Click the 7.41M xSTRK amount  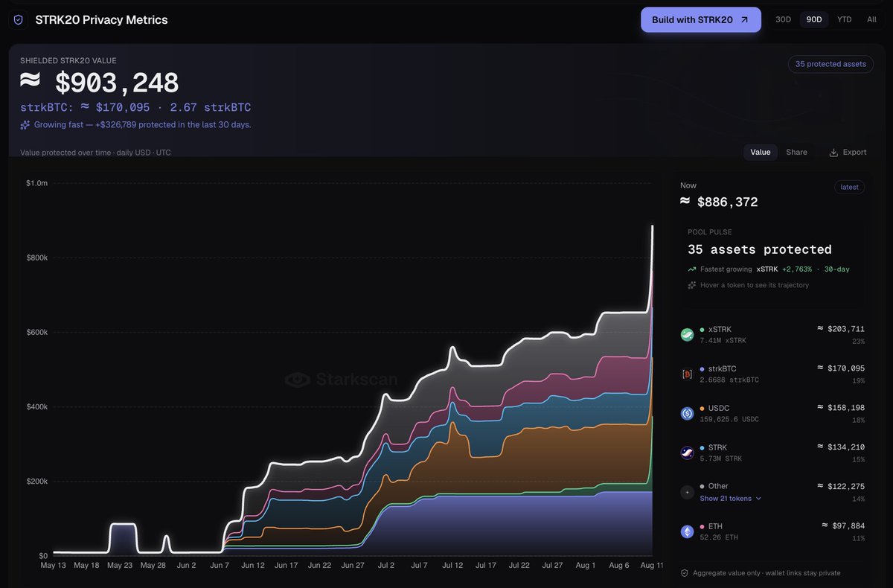point(723,340)
